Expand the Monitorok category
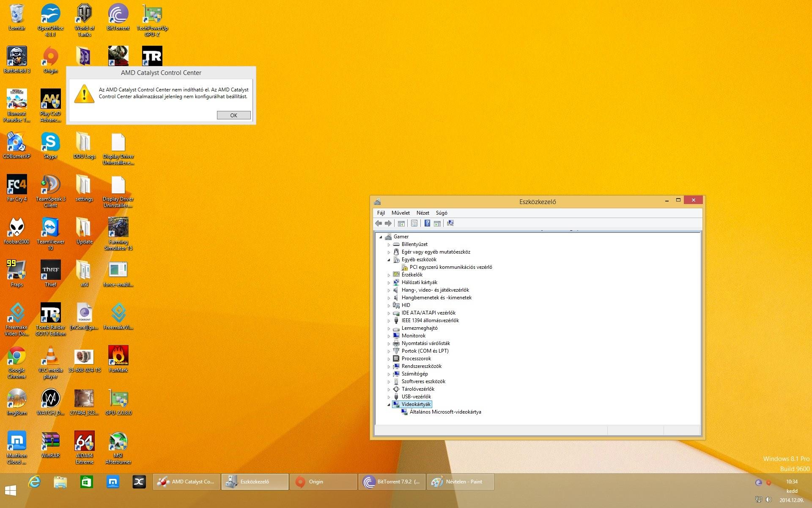The image size is (812, 508). pyautogui.click(x=389, y=336)
